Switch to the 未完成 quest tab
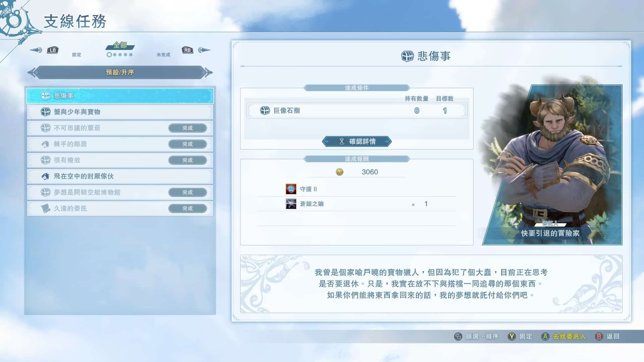 tap(163, 55)
